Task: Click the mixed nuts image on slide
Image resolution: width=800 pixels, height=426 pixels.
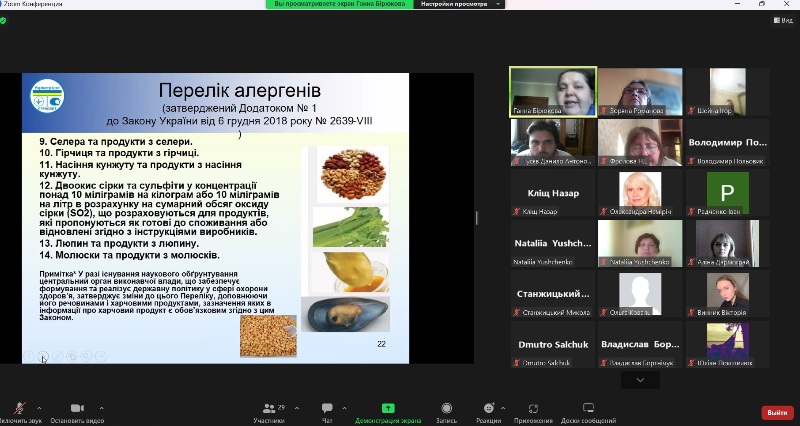Action: pyautogui.click(x=353, y=175)
